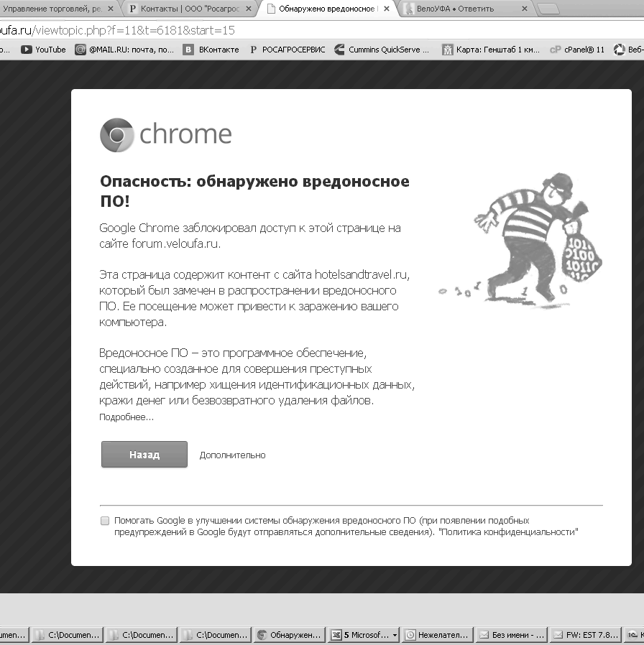The height and width of the screenshot is (645, 644).
Task: Open Нежелател... taskbar item
Action: click(x=438, y=635)
